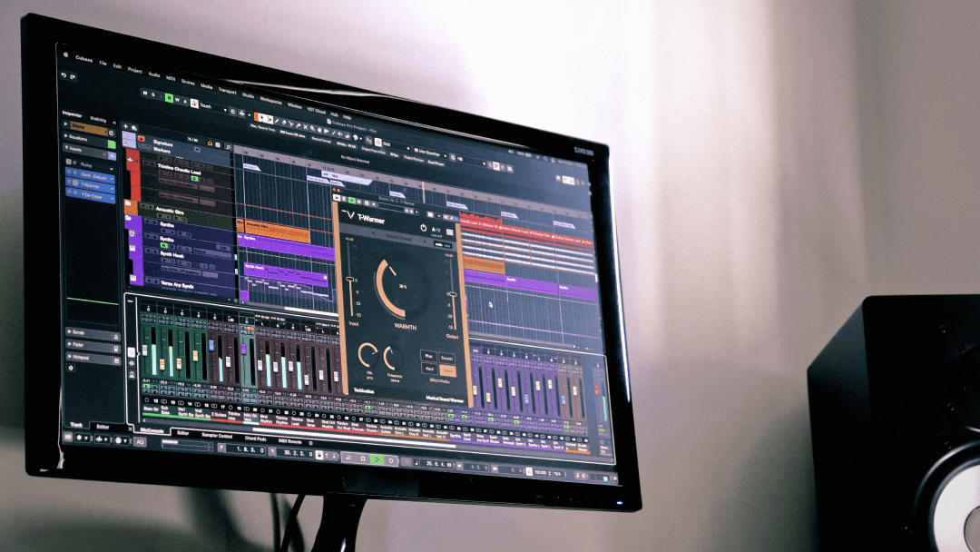Viewport: 980px width, 552px height.
Task: Enable Snap in the project toolbar
Action: coord(377,141)
